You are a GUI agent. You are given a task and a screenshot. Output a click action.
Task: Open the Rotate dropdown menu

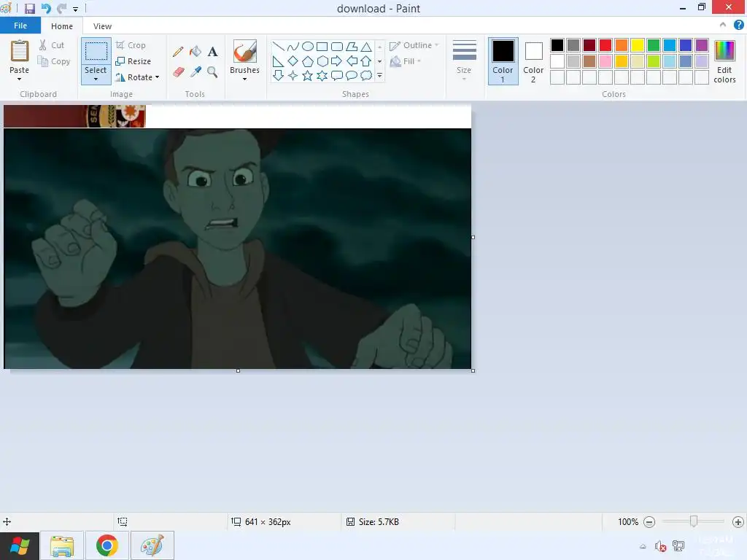tap(136, 77)
